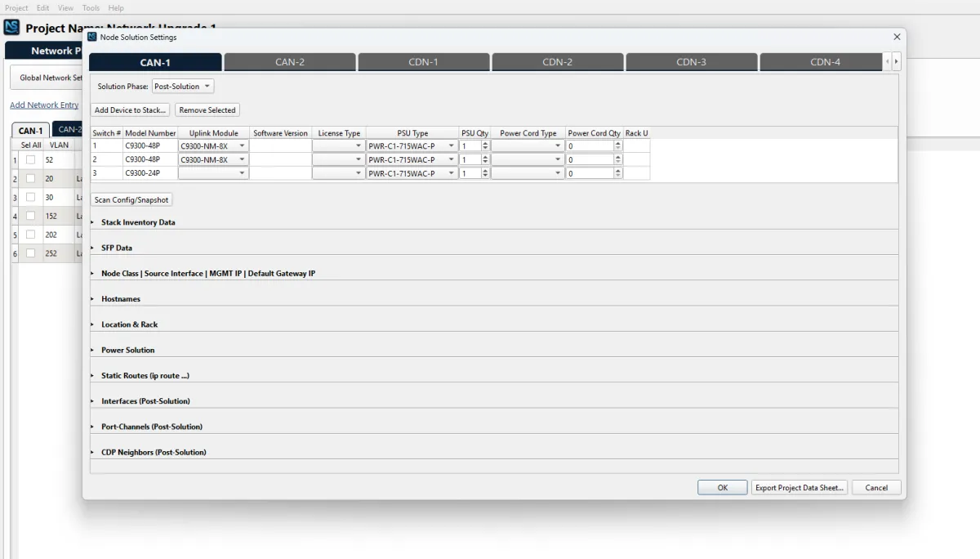The height and width of the screenshot is (559, 980).
Task: Switch to the CAN-2 dialog tab
Action: 289,62
